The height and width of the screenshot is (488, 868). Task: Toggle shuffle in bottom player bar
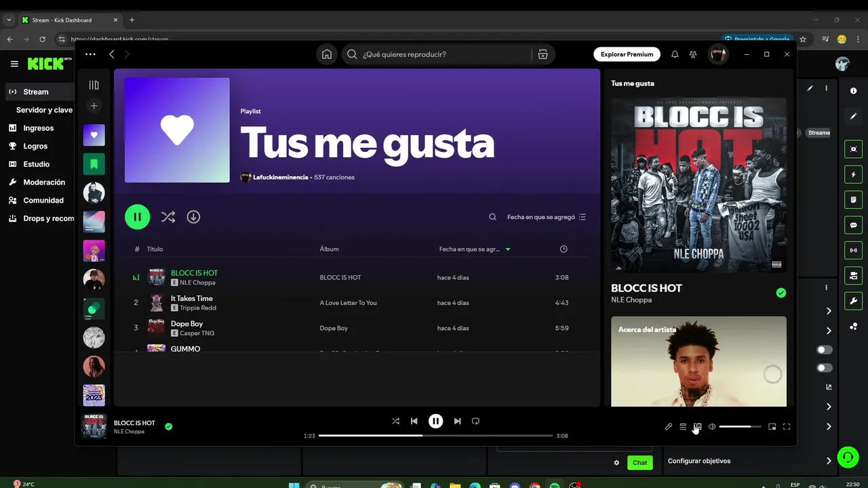click(x=395, y=421)
